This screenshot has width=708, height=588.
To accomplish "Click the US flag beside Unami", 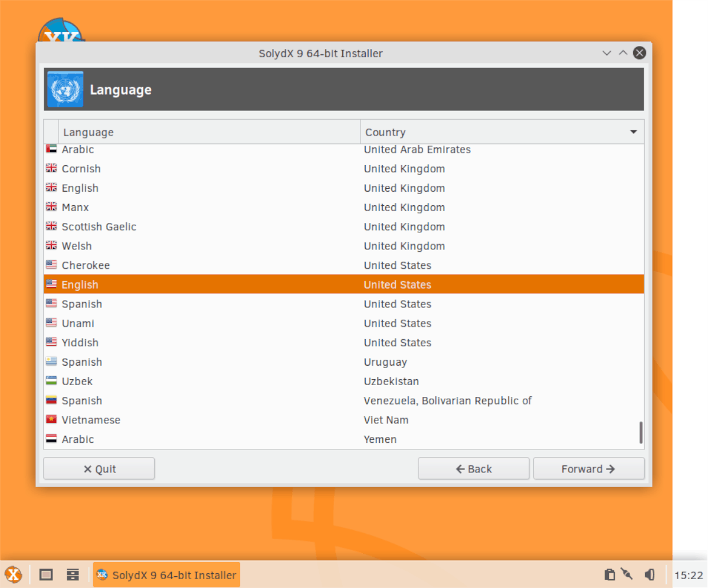I will tap(51, 323).
